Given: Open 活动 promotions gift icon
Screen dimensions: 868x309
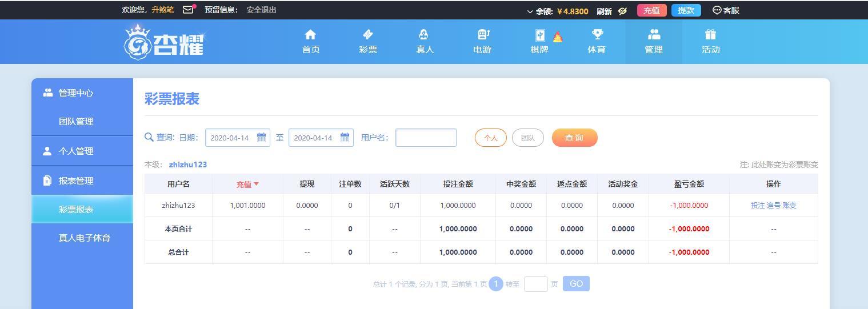Looking at the screenshot, I should 710,35.
